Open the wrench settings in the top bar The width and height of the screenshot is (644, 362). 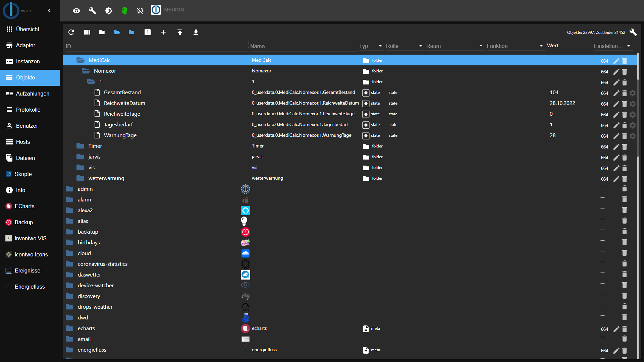coord(93,11)
